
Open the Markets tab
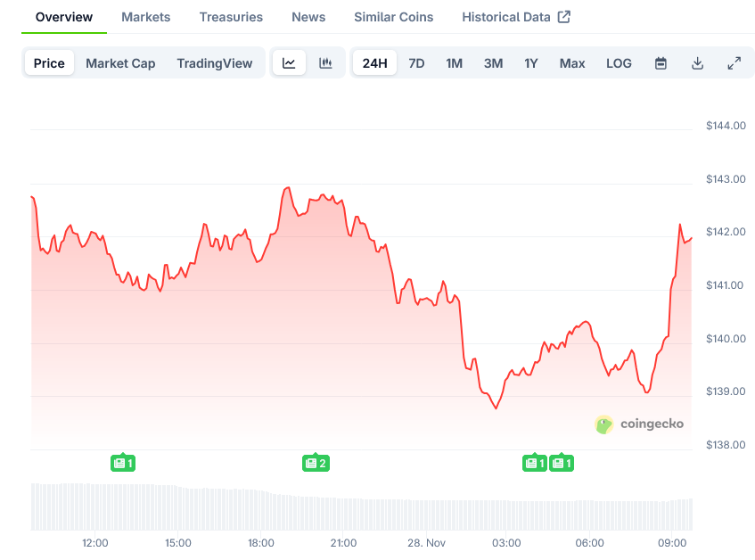[145, 17]
